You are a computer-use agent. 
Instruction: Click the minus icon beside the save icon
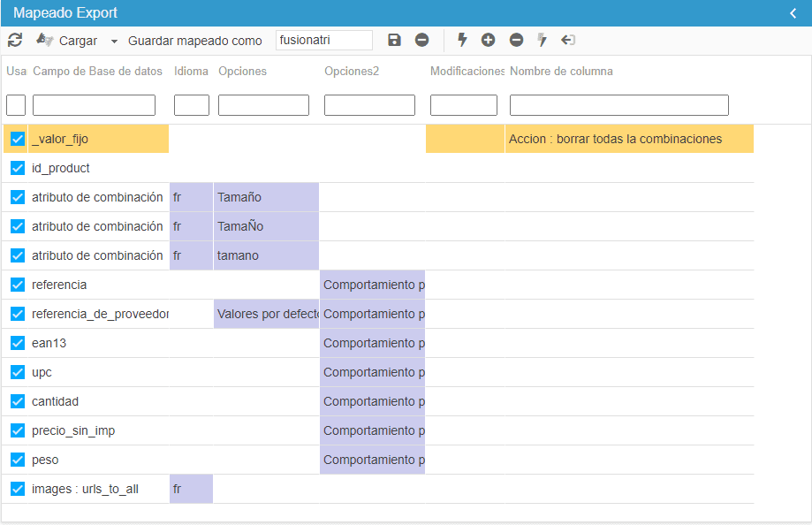coord(421,40)
